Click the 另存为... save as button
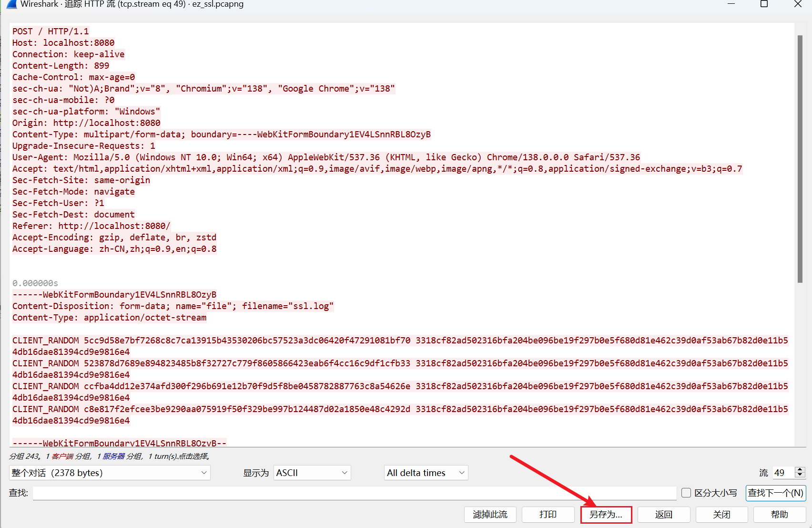Viewport: 812px width, 528px height. click(x=606, y=515)
